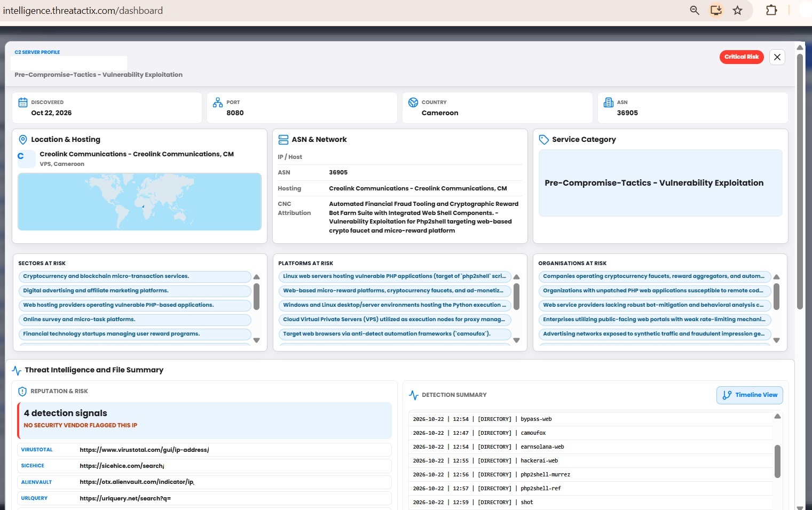Click the Country globe icon

tap(413, 102)
